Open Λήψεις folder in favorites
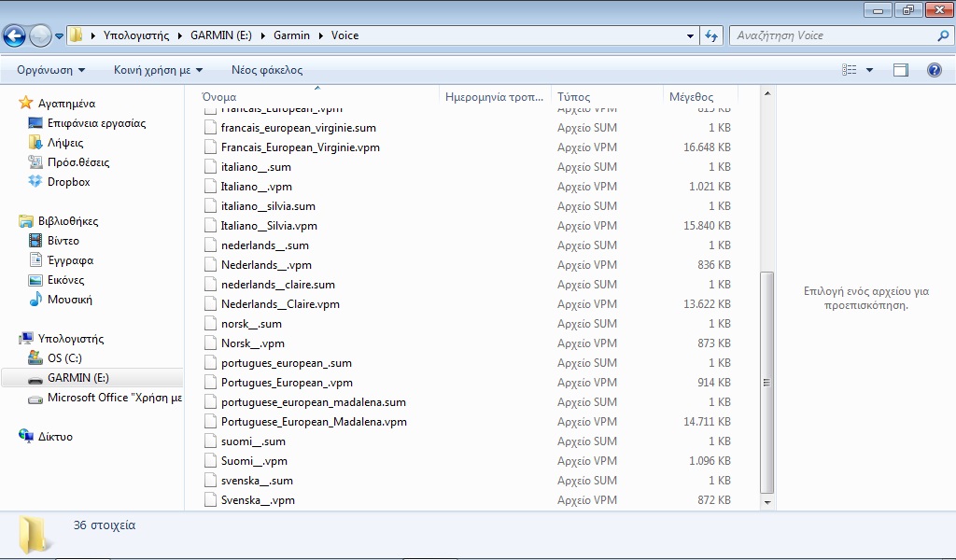 [x=55, y=143]
